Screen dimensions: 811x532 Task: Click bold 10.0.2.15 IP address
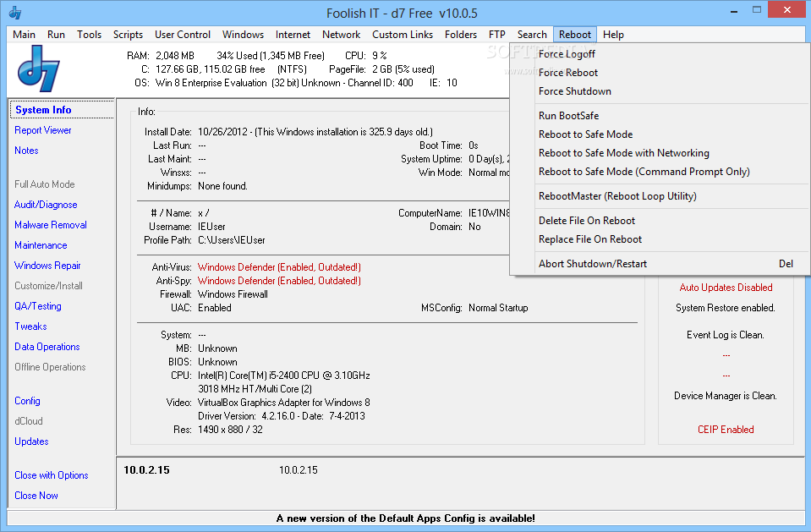pos(146,470)
